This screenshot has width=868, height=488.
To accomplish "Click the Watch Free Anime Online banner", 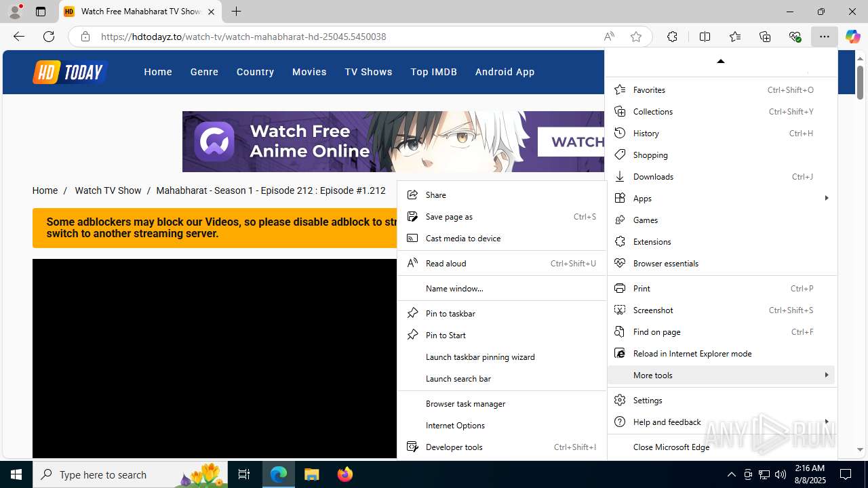I will tap(393, 142).
